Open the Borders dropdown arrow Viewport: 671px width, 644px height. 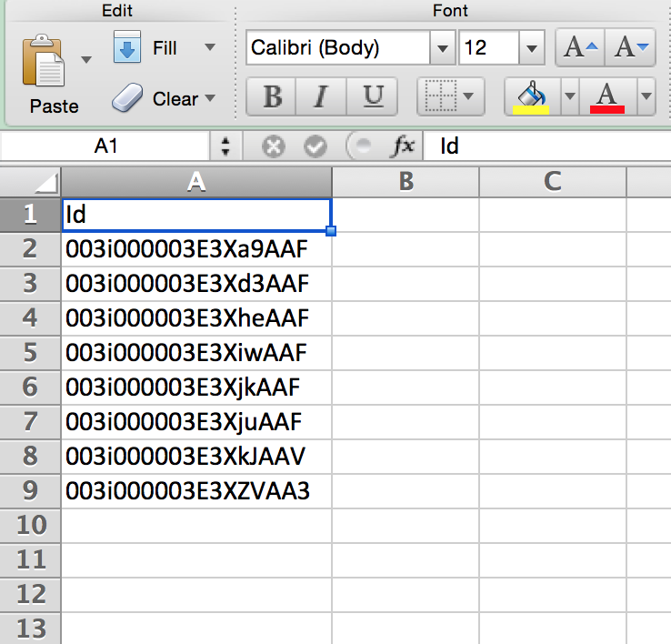[469, 96]
